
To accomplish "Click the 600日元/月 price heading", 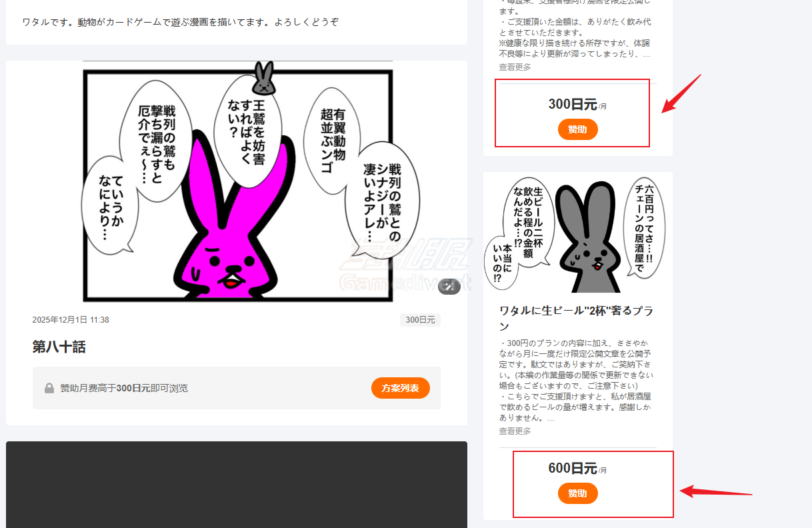I will pos(577,468).
